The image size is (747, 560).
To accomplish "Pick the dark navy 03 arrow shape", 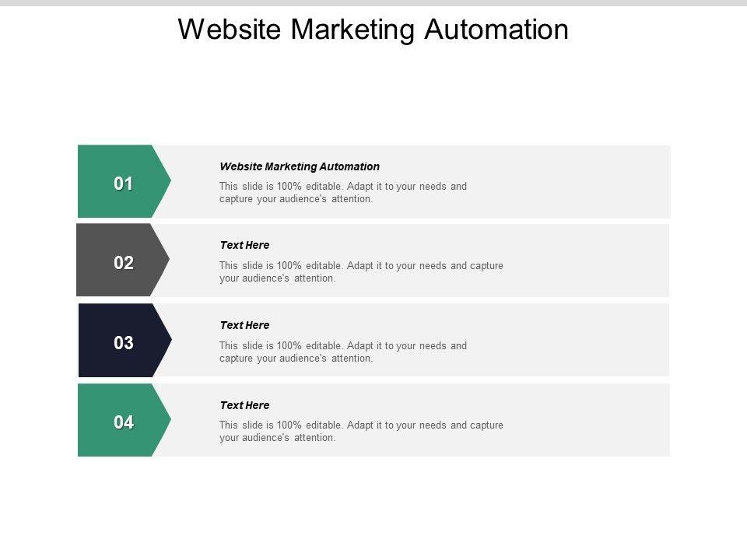I will (x=124, y=341).
